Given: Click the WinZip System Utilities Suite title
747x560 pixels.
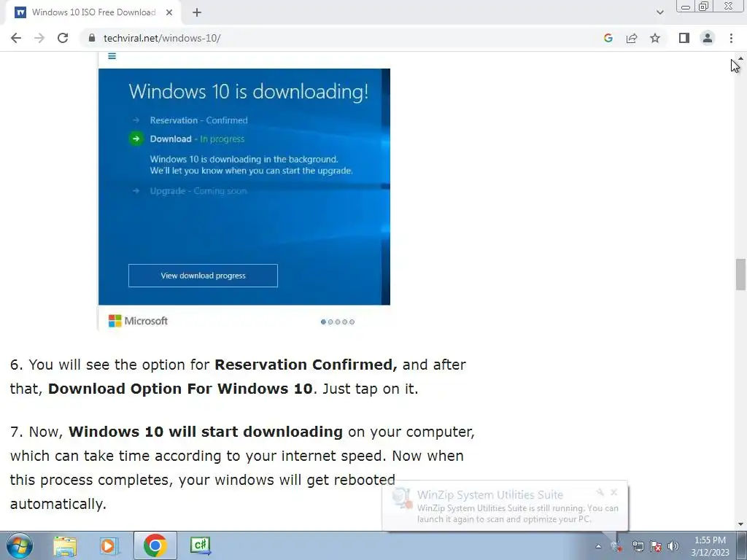Looking at the screenshot, I should click(490, 495).
